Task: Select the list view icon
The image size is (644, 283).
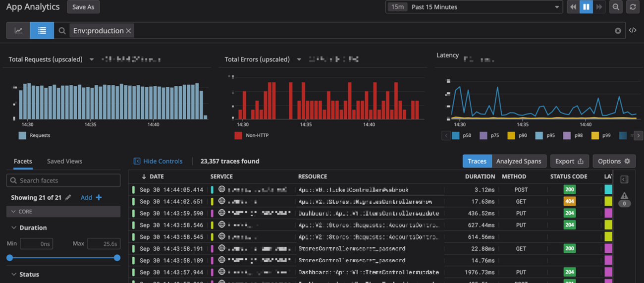Action: pyautogui.click(x=42, y=31)
